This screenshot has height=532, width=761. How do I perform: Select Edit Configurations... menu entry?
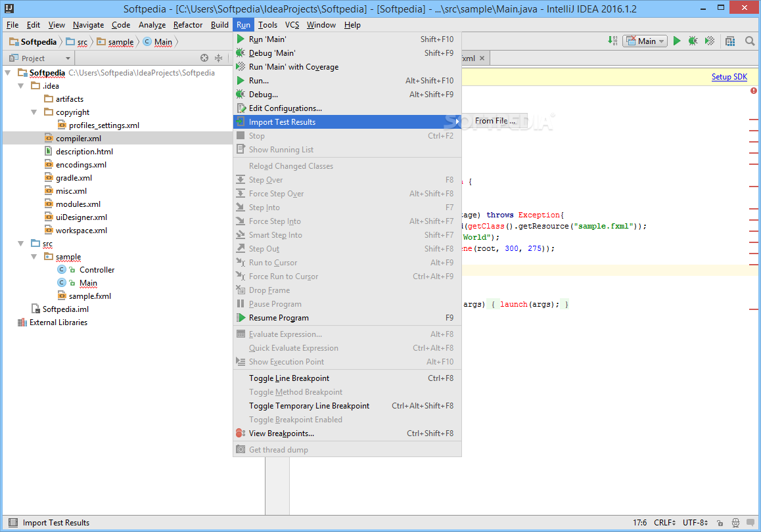tap(347, 108)
